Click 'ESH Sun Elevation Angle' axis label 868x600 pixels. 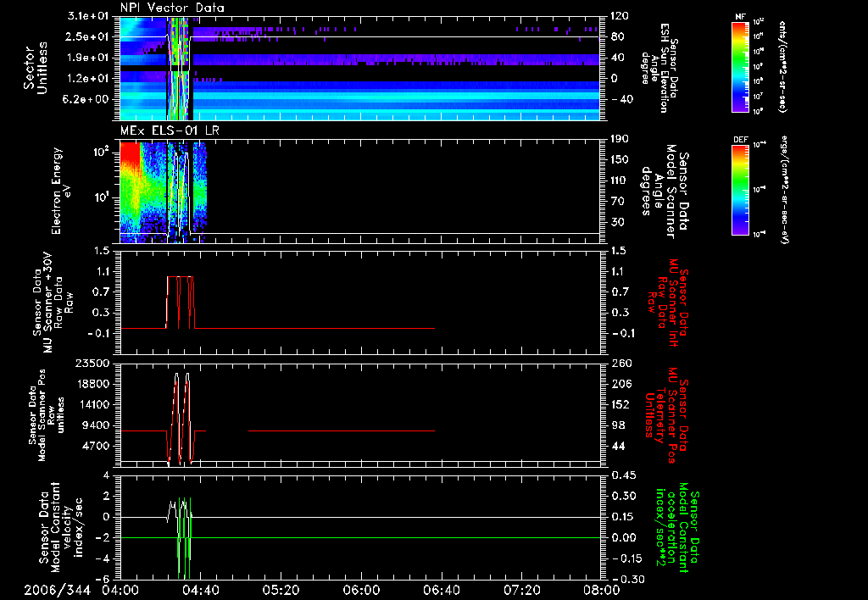coord(659,68)
